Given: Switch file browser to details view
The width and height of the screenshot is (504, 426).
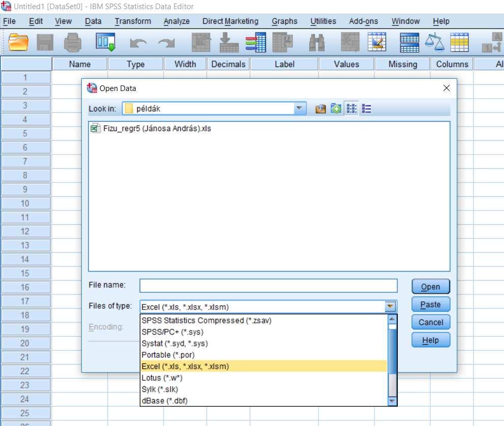Looking at the screenshot, I should click(x=366, y=109).
